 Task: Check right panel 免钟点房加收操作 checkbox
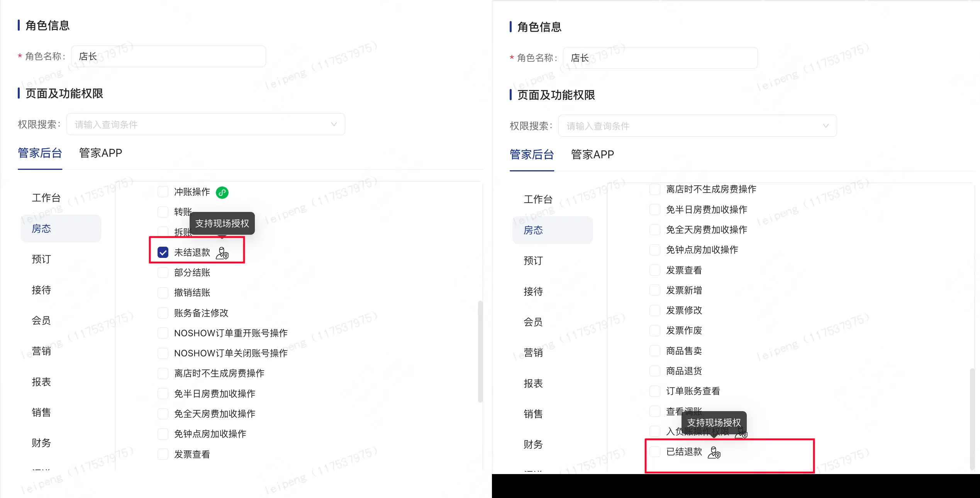click(655, 250)
